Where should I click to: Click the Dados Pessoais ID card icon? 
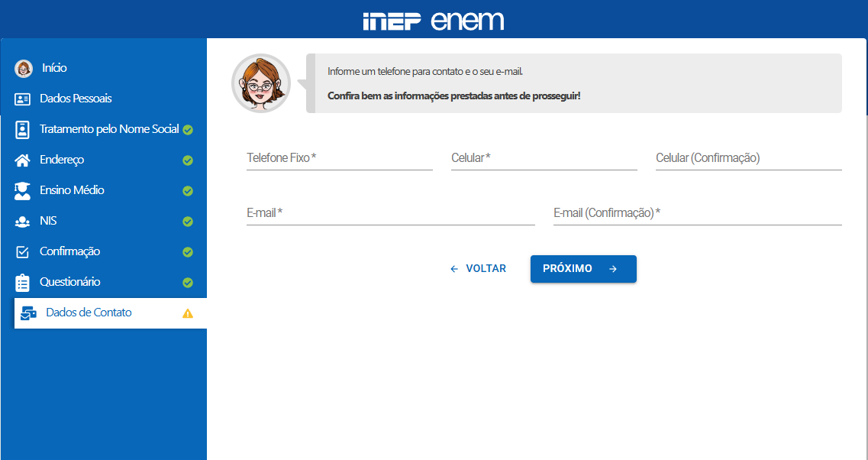pyautogui.click(x=23, y=99)
